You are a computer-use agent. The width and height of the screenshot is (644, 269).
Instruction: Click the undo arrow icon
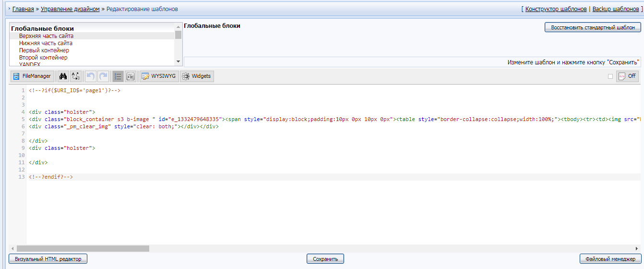pos(90,76)
